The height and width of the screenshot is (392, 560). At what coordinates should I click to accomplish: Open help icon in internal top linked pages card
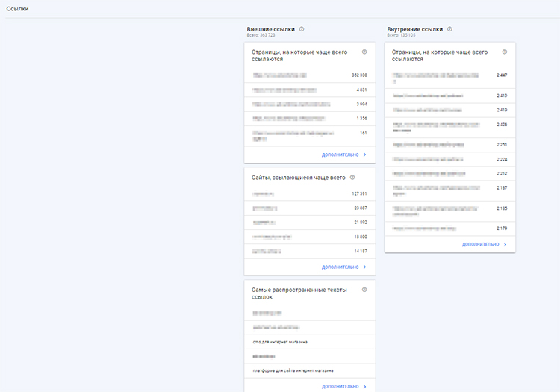(505, 52)
